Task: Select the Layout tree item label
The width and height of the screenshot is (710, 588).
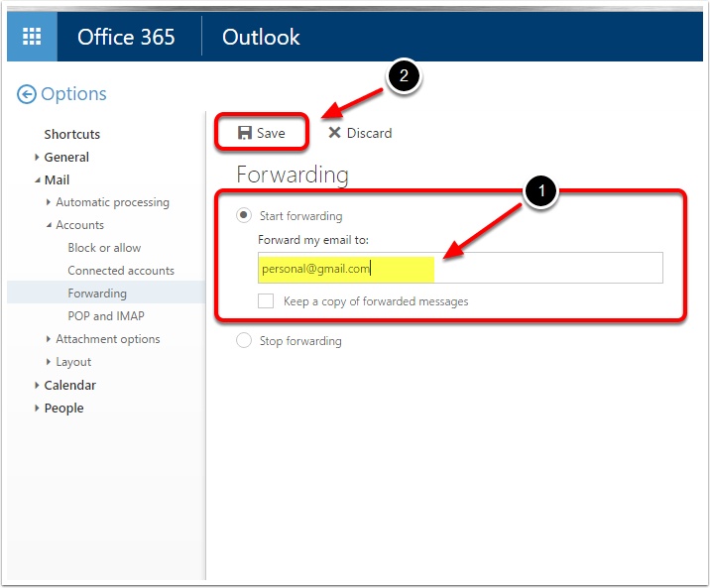Action: click(x=73, y=362)
